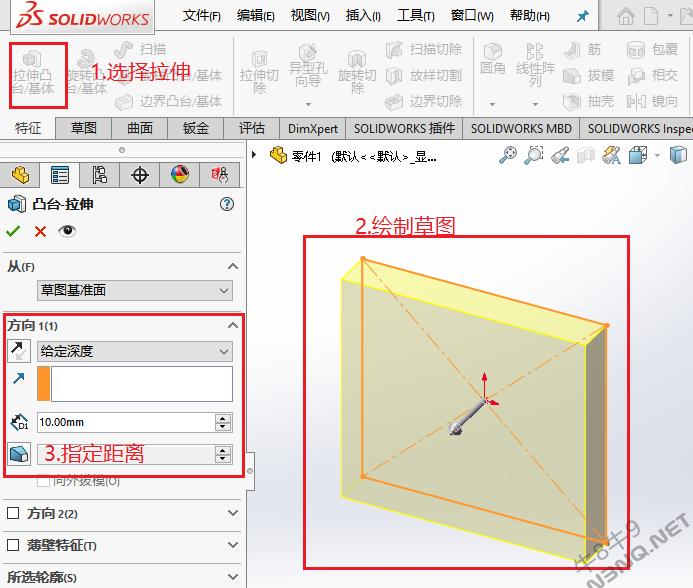Open the Insert (插入) menu
This screenshot has height=588, width=693.
[x=363, y=16]
